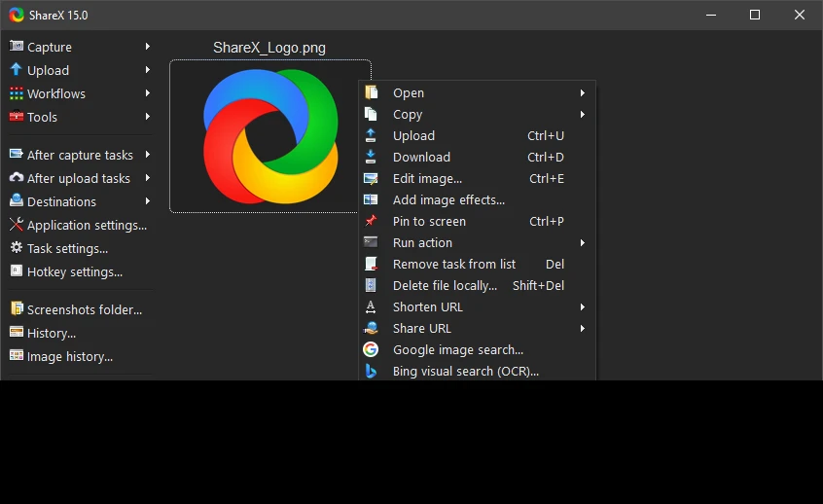The width and height of the screenshot is (823, 504).
Task: Expand the Run action submenu arrow
Action: (x=582, y=242)
